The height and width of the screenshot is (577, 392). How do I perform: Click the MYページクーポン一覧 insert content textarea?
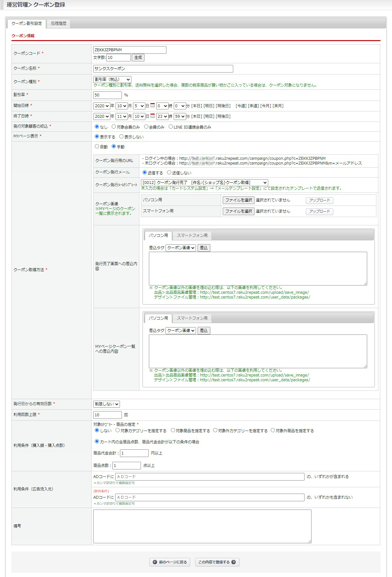258,351
